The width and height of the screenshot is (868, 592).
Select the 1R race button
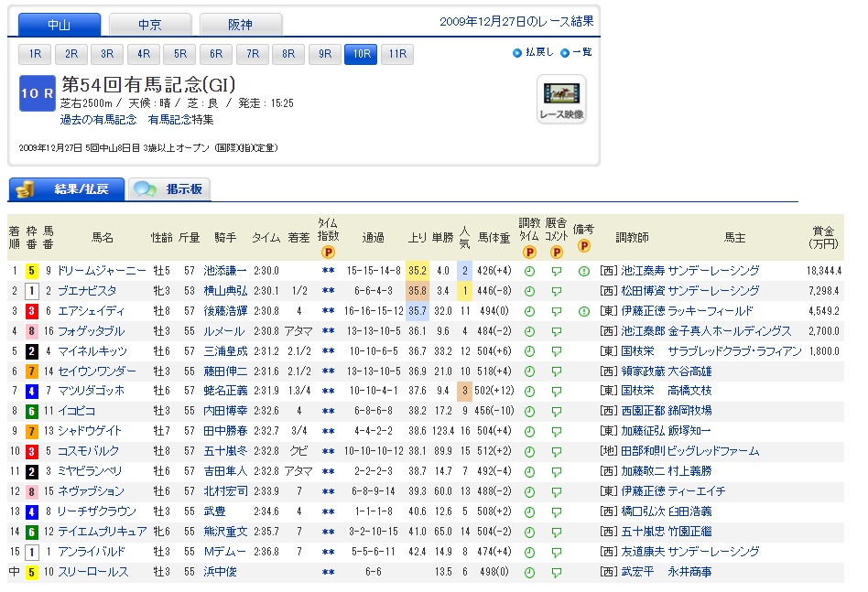35,54
